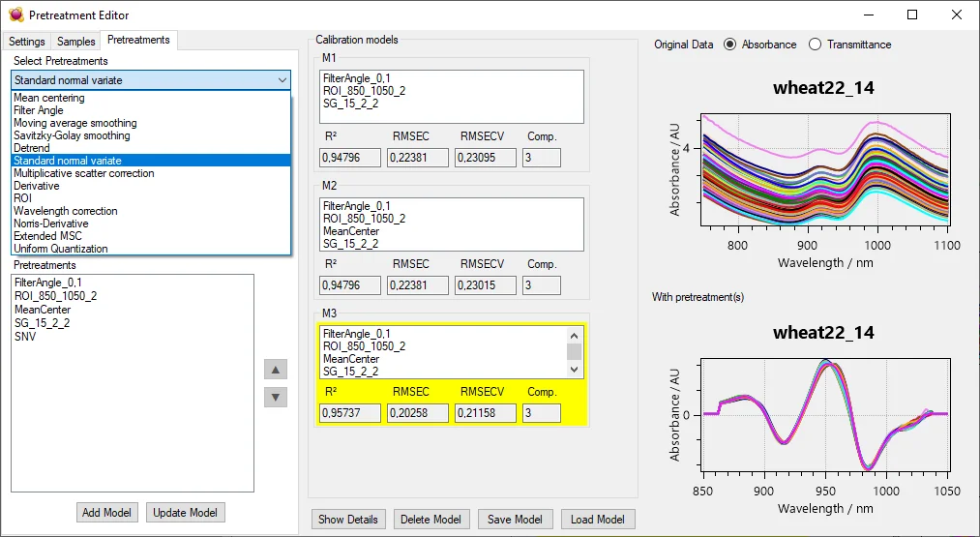Click the Pretreatment Editor app icon in the title bar
The image size is (980, 537).
point(15,15)
